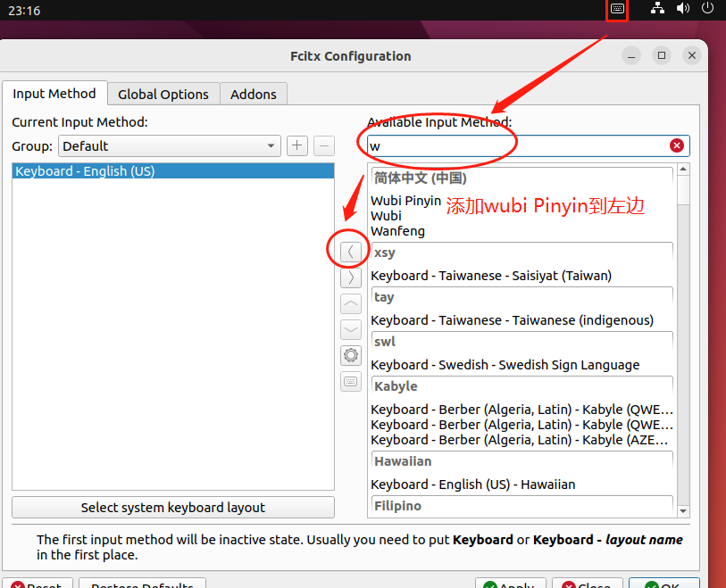Click the Close button at dialog bottom
Screen dimensions: 726x588
(588, 584)
